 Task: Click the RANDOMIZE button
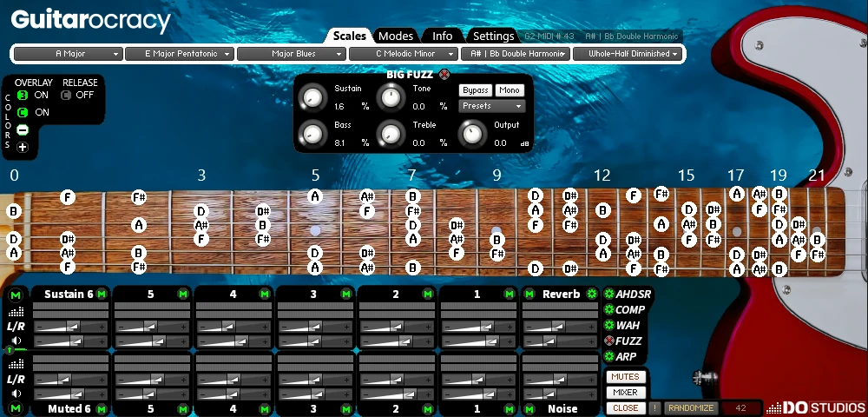click(690, 407)
